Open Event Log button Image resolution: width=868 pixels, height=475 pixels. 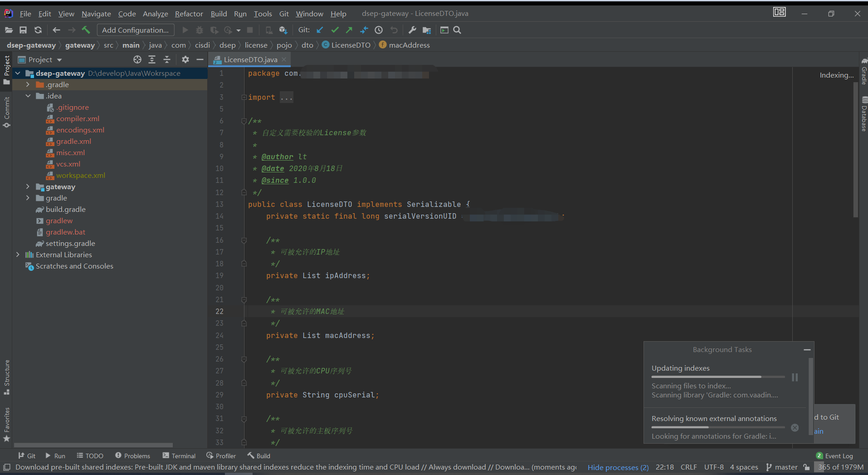click(x=834, y=456)
